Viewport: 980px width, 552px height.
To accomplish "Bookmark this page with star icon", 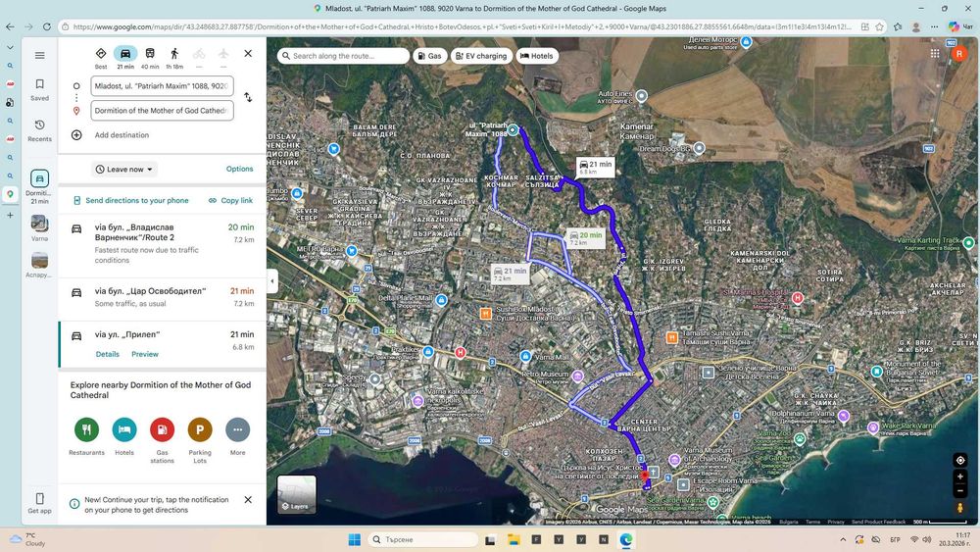I will click(x=879, y=26).
